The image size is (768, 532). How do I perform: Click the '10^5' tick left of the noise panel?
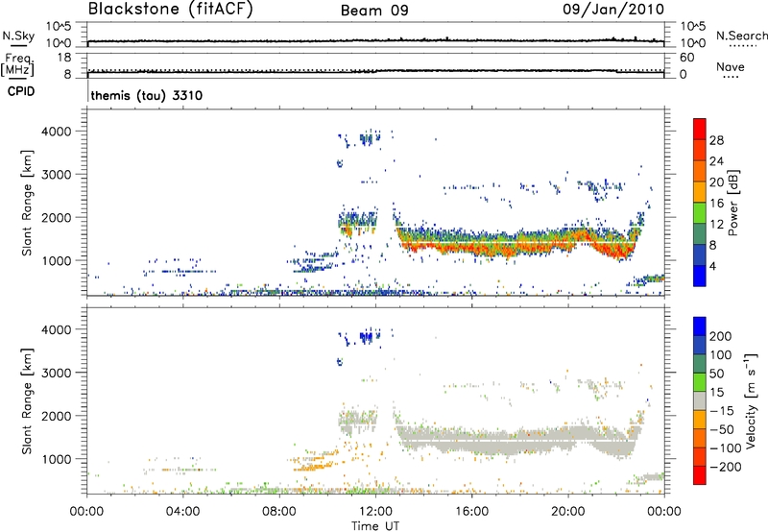pyautogui.click(x=59, y=27)
